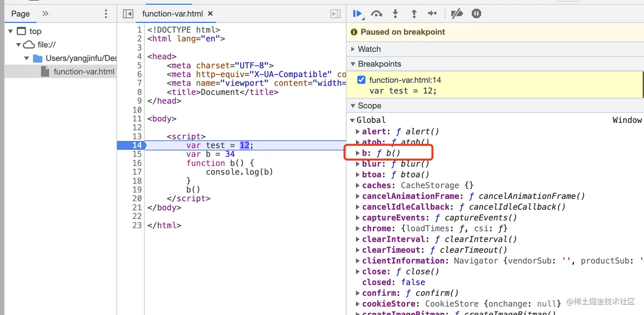The height and width of the screenshot is (315, 644).
Task: Expand the Watch section
Action: click(x=353, y=49)
